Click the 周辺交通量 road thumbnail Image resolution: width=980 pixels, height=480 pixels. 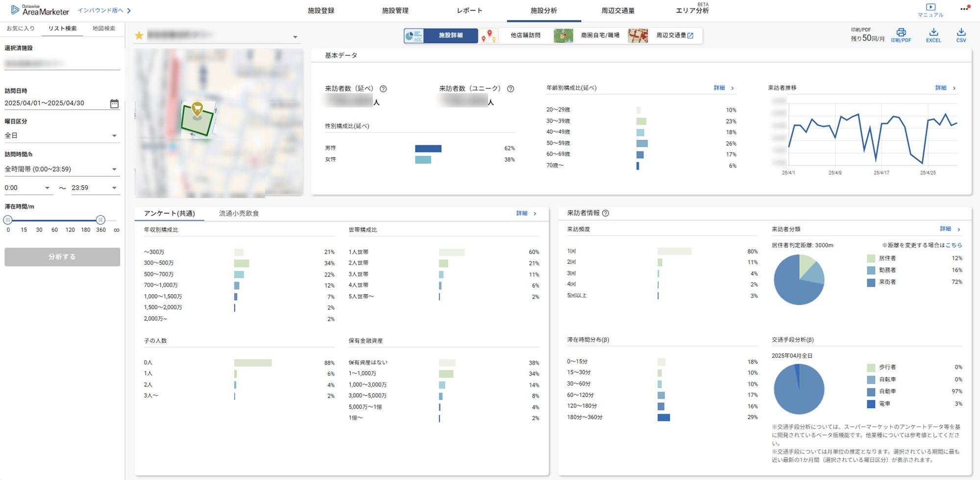(x=638, y=36)
